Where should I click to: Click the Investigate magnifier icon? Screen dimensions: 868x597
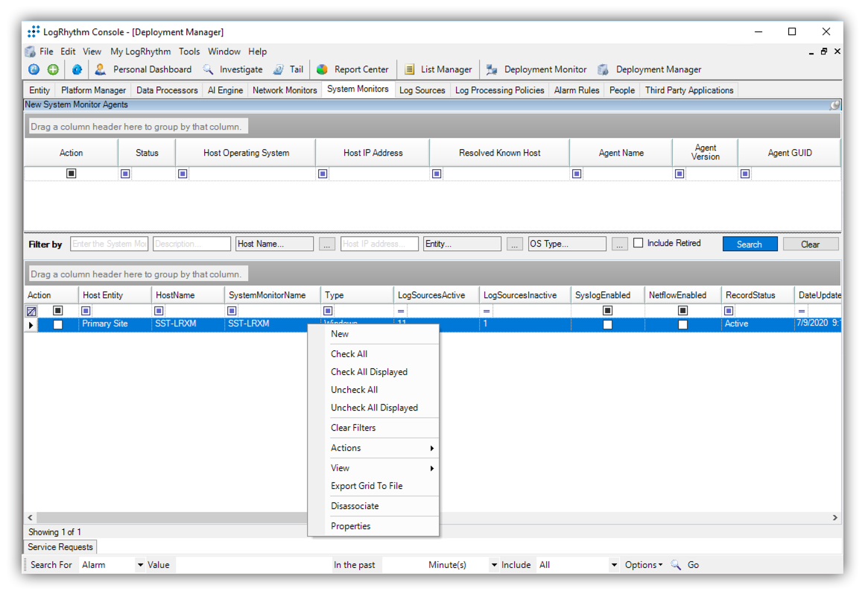(x=209, y=69)
